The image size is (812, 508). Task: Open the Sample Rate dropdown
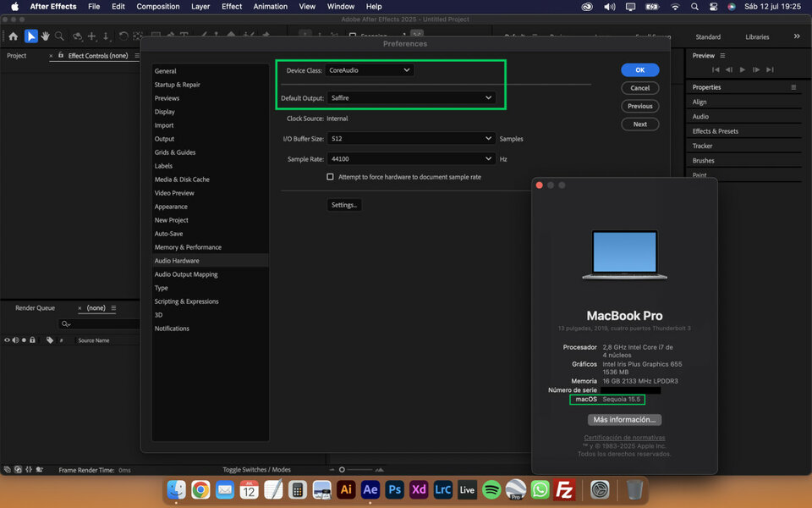pyautogui.click(x=411, y=158)
